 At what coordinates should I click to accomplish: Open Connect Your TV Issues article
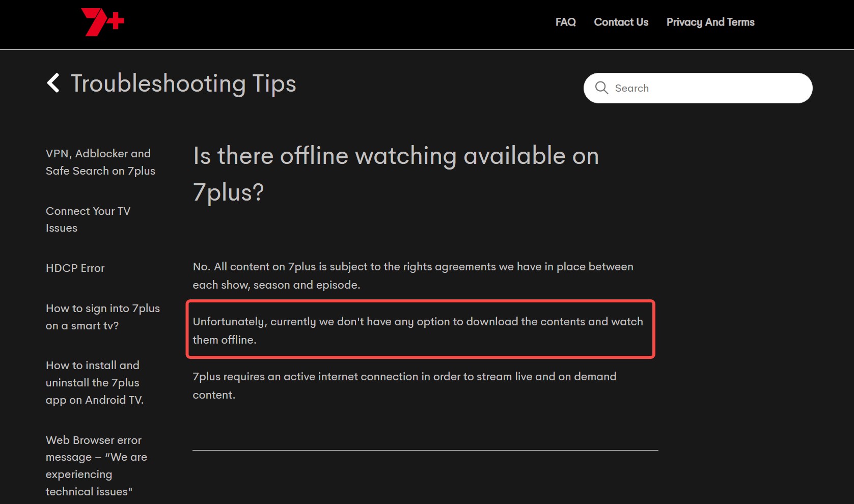click(x=88, y=219)
